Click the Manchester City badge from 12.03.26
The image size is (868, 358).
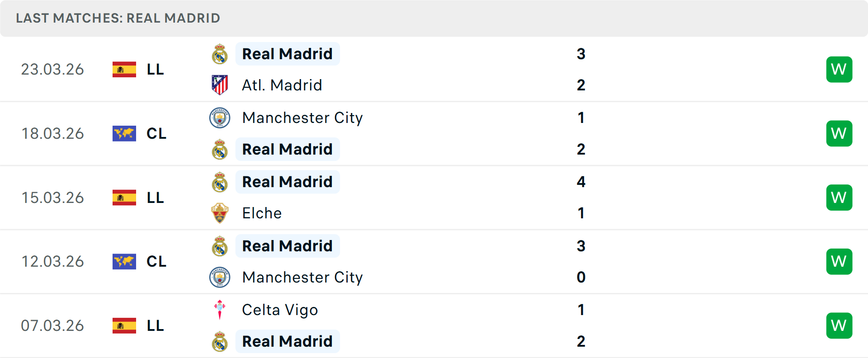220,278
